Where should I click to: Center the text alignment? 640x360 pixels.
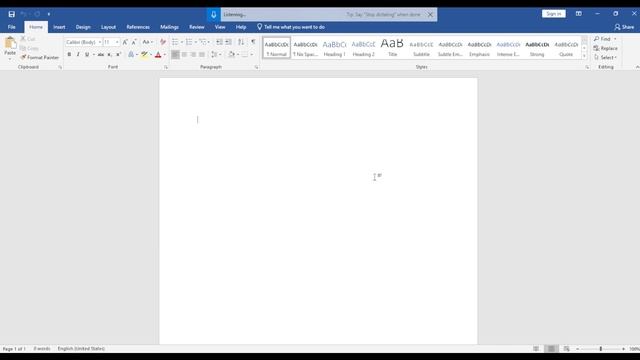coord(184,54)
